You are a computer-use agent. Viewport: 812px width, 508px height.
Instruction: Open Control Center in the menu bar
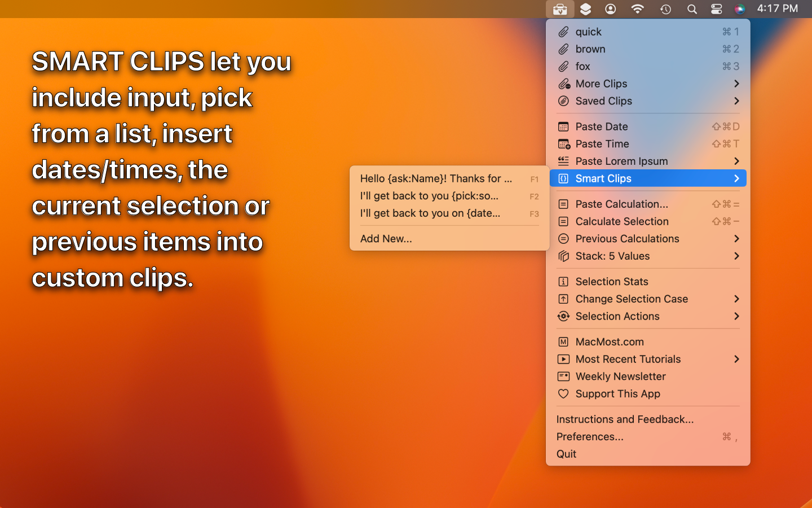(x=716, y=9)
